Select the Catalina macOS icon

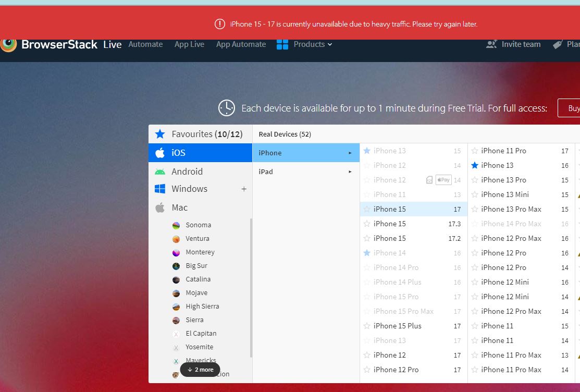176,279
